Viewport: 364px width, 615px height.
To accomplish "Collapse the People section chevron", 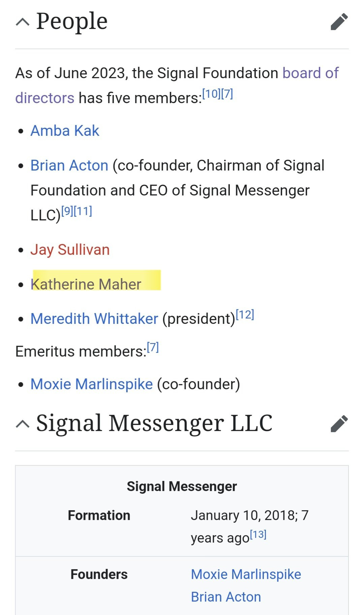I will click(23, 22).
